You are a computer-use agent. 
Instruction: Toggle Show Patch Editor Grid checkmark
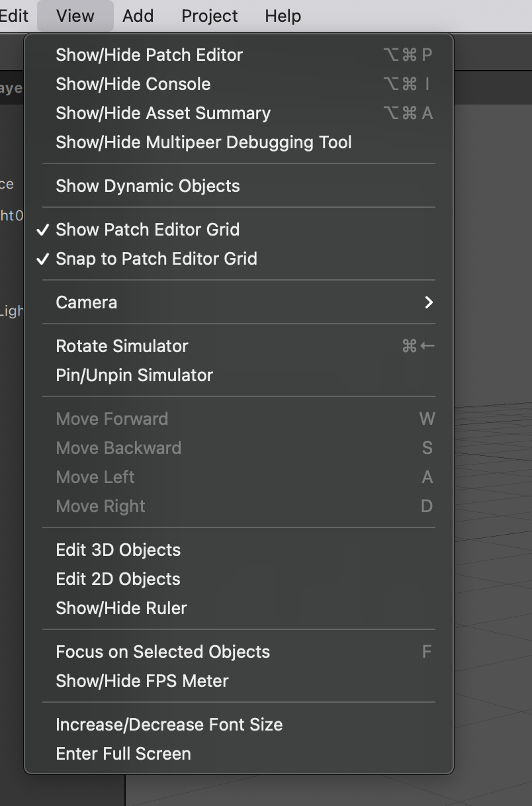point(148,230)
